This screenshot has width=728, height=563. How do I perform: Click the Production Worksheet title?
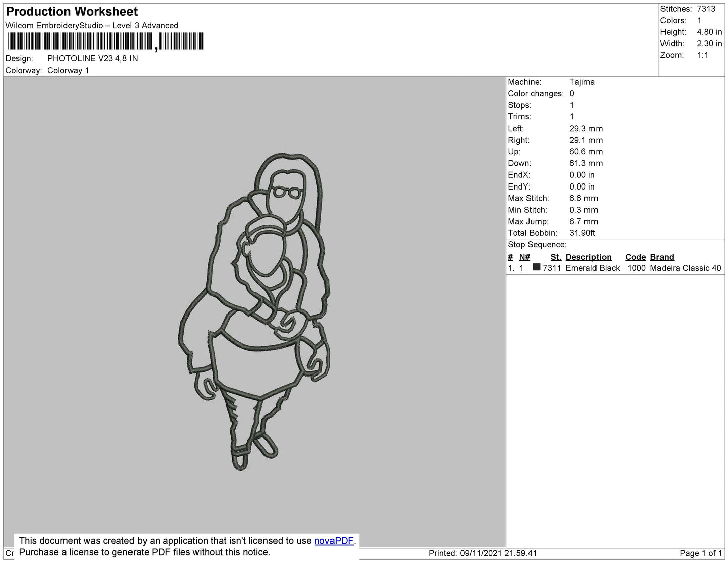(72, 11)
